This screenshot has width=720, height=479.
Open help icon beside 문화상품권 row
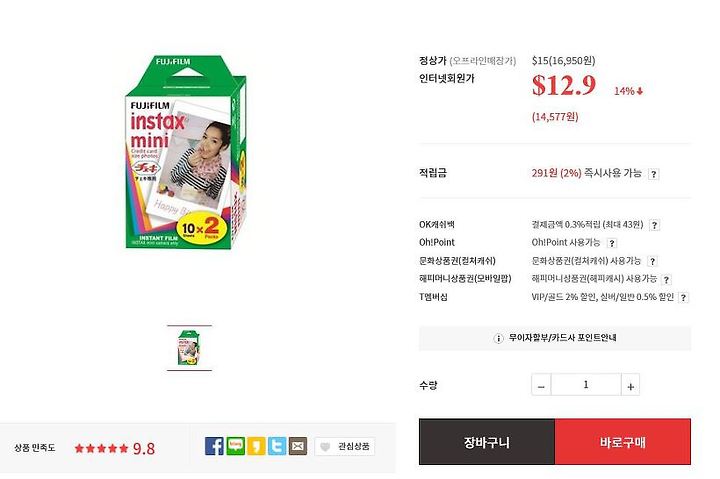coord(652,261)
